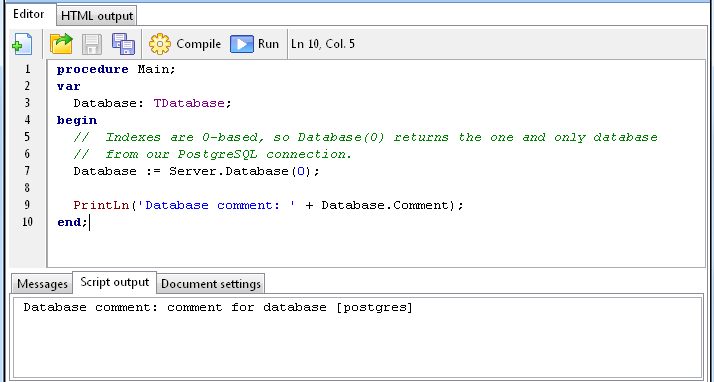Click the comment 'Indexes are 0-based' line
Image resolution: width=714 pixels, height=382 pixels.
(x=366, y=138)
